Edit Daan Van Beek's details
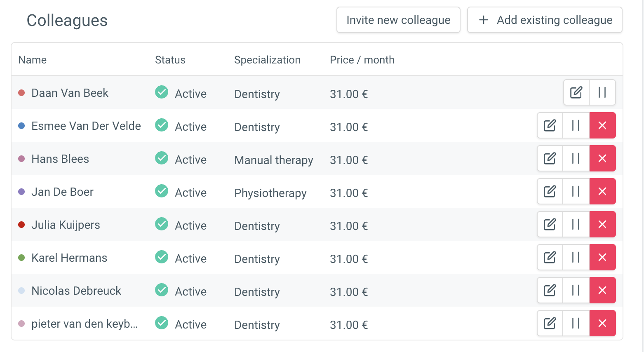The image size is (644, 352). tap(576, 92)
